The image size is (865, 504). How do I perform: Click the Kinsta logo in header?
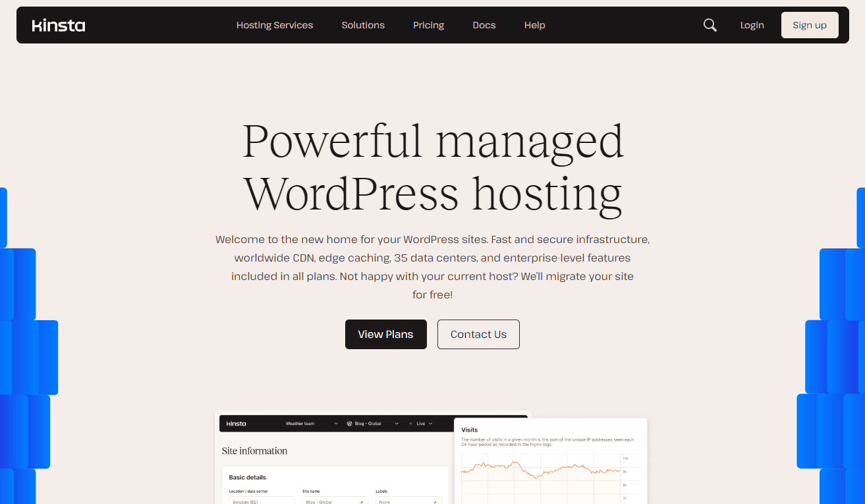59,25
